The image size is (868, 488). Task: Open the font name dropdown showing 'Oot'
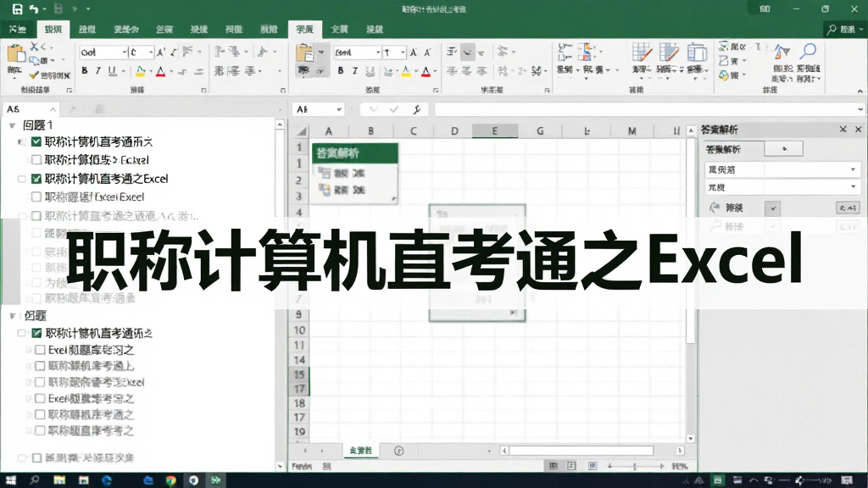coord(124,52)
